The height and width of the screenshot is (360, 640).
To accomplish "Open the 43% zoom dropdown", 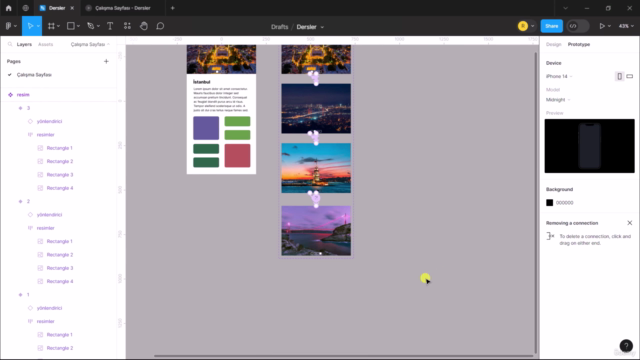I will tap(626, 26).
